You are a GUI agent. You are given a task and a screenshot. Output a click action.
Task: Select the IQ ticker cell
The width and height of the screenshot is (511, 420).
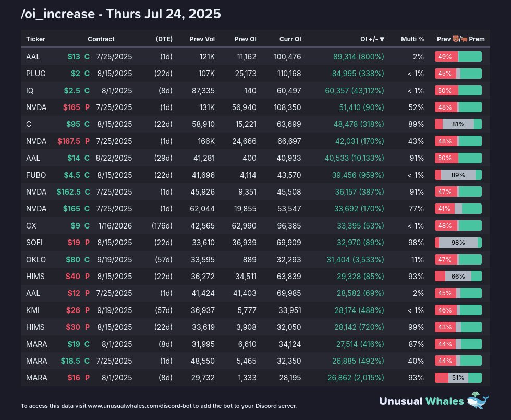tap(30, 91)
